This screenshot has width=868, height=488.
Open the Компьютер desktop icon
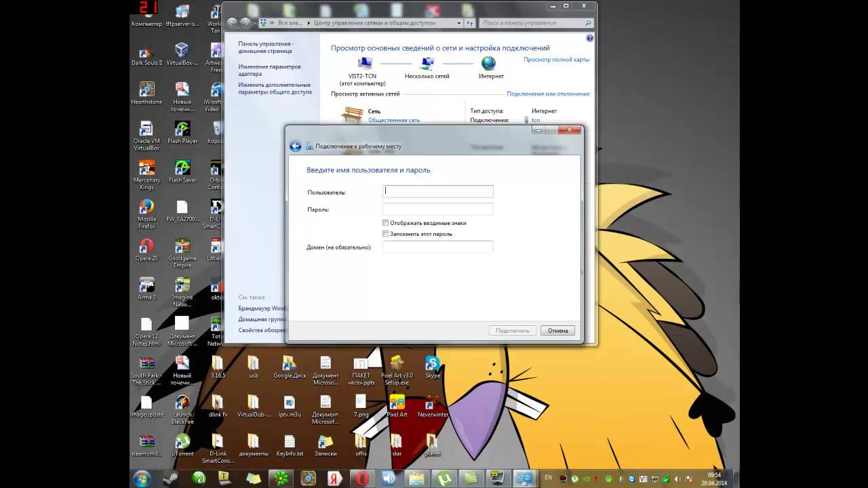[x=146, y=15]
